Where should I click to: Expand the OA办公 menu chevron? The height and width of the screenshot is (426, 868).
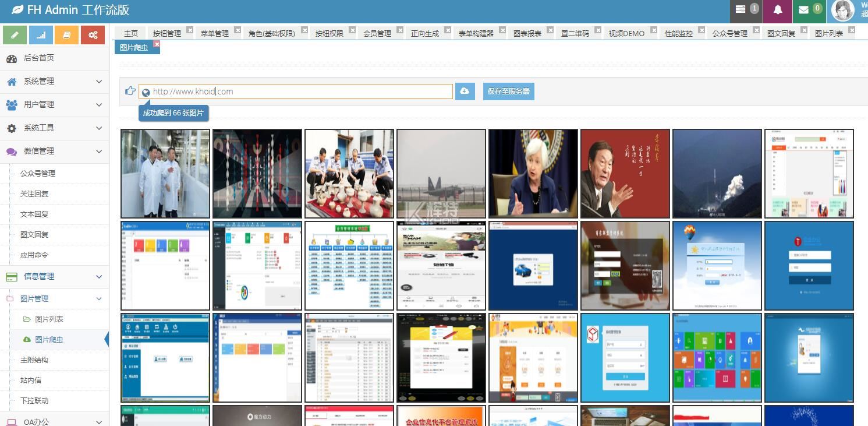[x=99, y=423]
